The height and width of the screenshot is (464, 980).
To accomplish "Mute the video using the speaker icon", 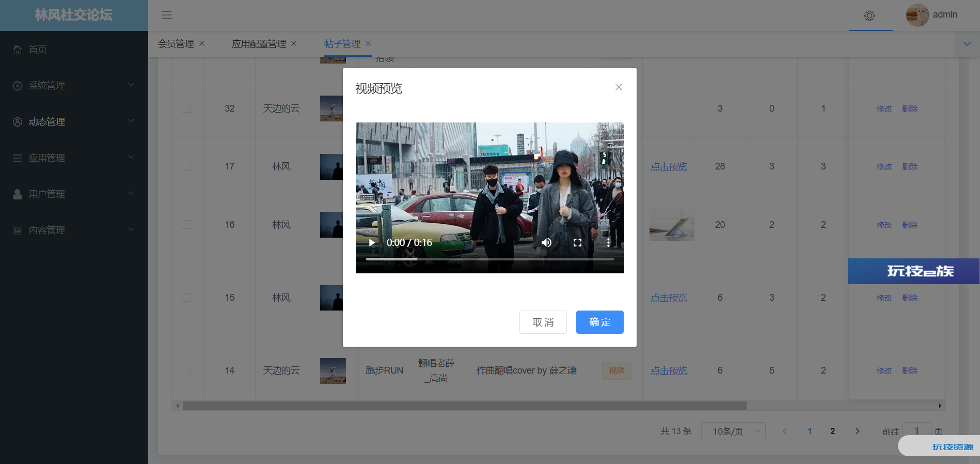I will [x=546, y=242].
